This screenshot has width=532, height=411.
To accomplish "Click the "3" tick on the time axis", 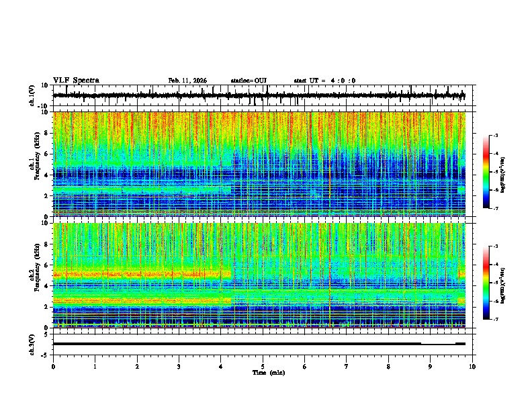I will [x=179, y=367].
